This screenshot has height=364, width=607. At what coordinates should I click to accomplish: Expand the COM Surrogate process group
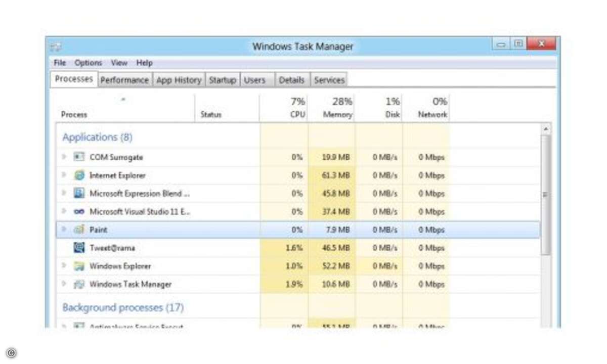click(x=64, y=157)
